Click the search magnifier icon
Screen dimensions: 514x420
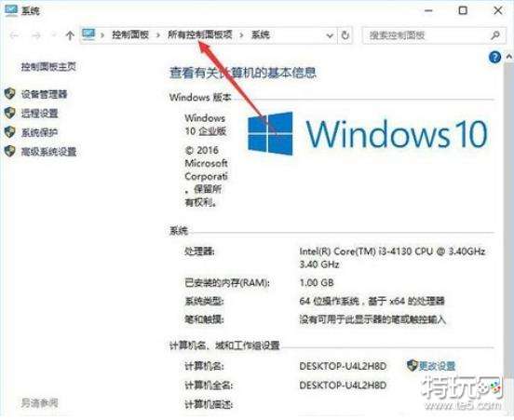pos(495,34)
